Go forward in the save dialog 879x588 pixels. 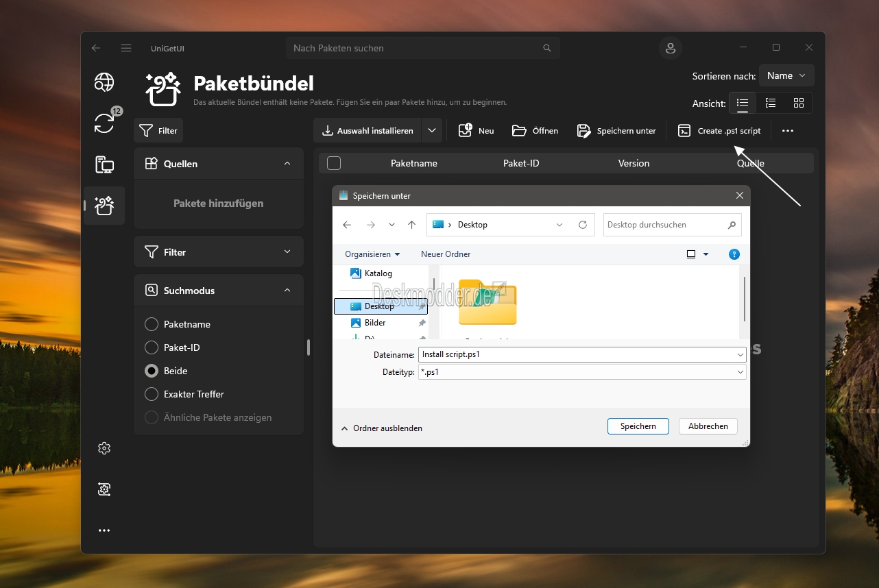(371, 225)
